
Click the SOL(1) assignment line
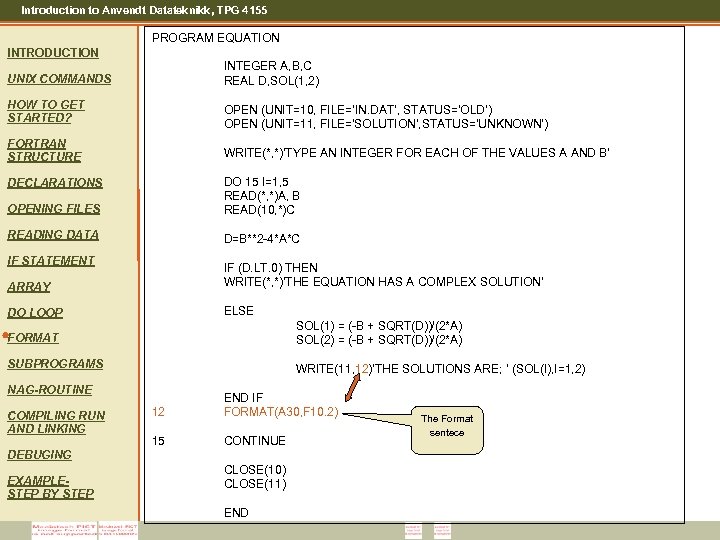pos(379,326)
